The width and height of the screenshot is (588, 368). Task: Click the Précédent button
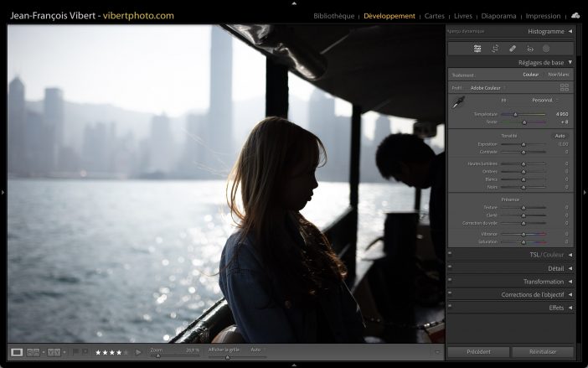coord(478,352)
